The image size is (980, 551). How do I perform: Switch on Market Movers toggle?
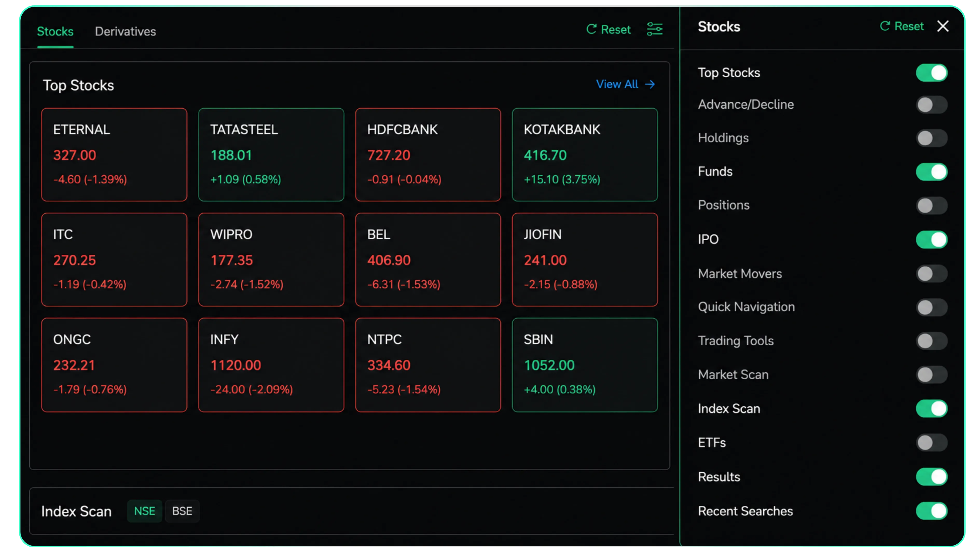coord(931,273)
